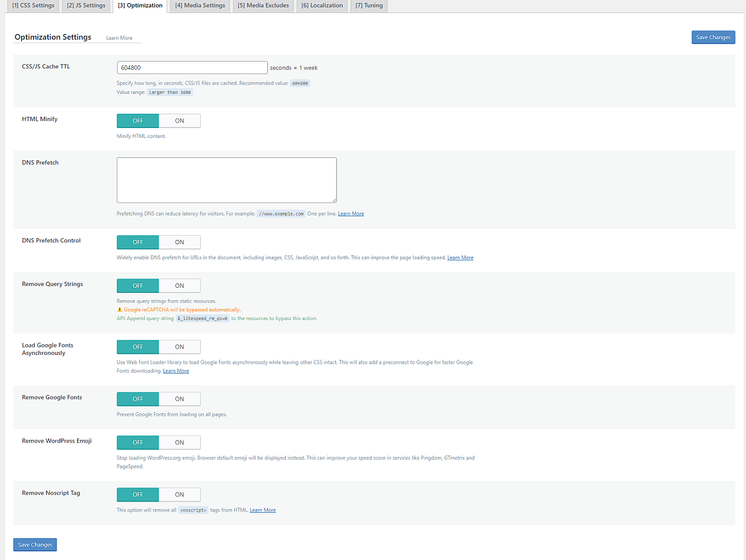Open the Tuning tab
746x560 pixels.
(x=369, y=6)
